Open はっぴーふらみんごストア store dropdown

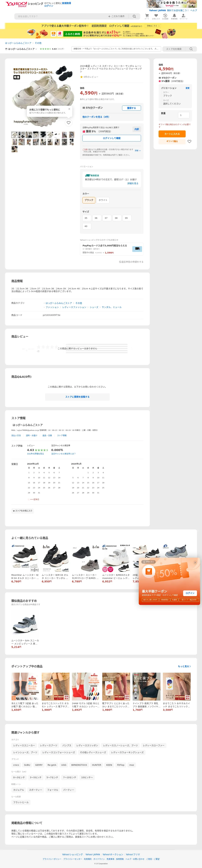21,49
